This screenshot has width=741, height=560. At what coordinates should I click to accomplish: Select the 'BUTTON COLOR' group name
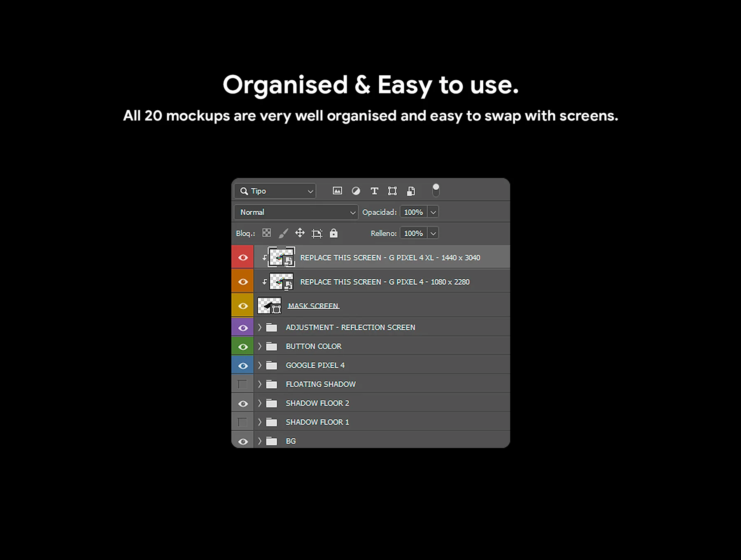pyautogui.click(x=314, y=346)
